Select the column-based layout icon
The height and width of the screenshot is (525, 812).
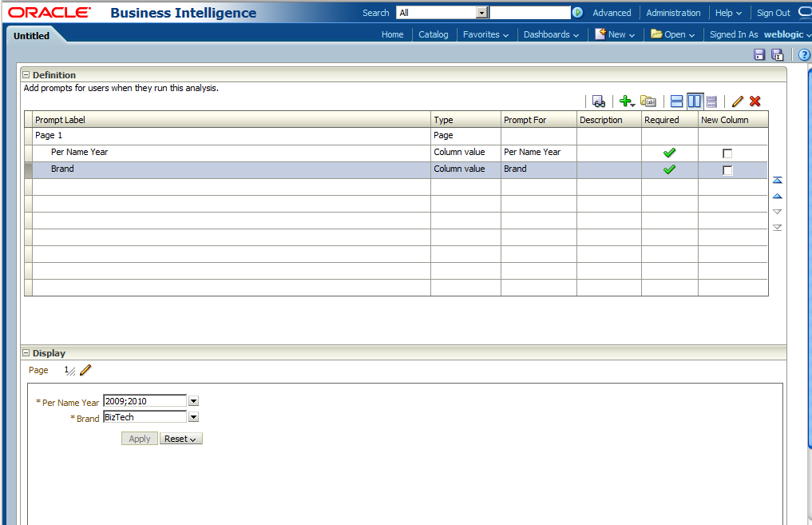click(694, 101)
